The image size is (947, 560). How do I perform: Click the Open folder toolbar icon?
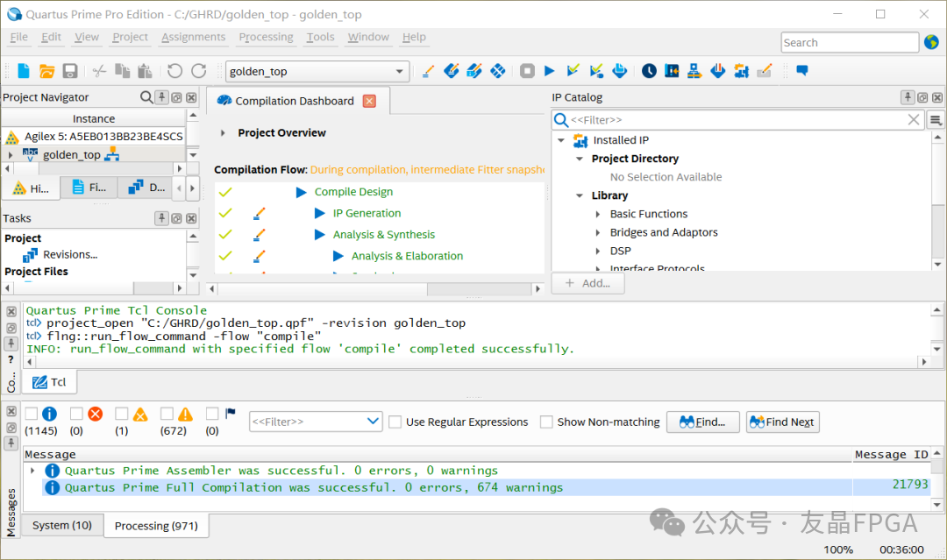point(46,71)
